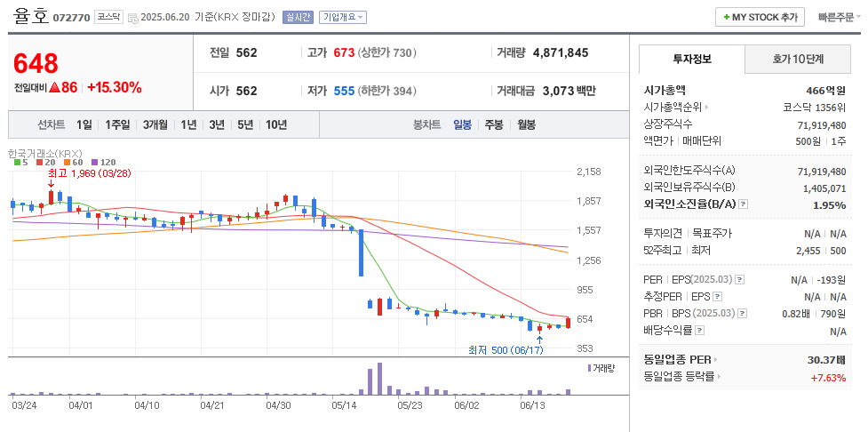Click the 동일업종 등락률 value +7.63%
Image resolution: width=868 pixels, height=432 pixels.
click(x=828, y=378)
